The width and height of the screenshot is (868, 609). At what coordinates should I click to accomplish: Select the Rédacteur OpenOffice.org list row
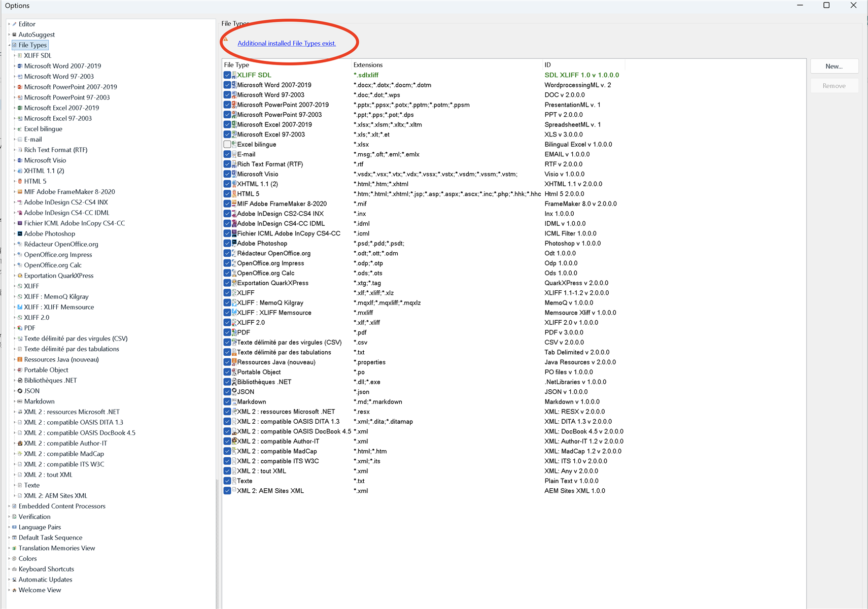(x=424, y=253)
